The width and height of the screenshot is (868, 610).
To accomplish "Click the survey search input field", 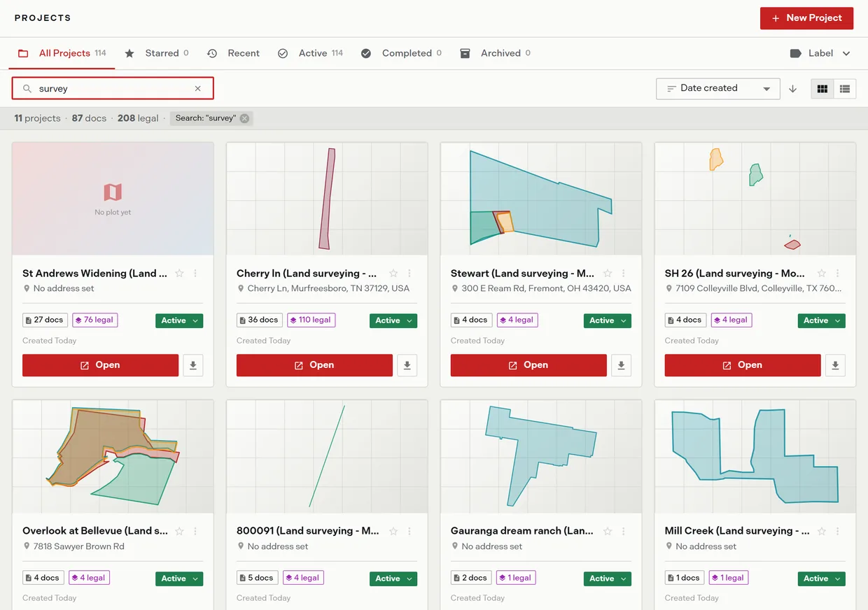I will (x=113, y=89).
